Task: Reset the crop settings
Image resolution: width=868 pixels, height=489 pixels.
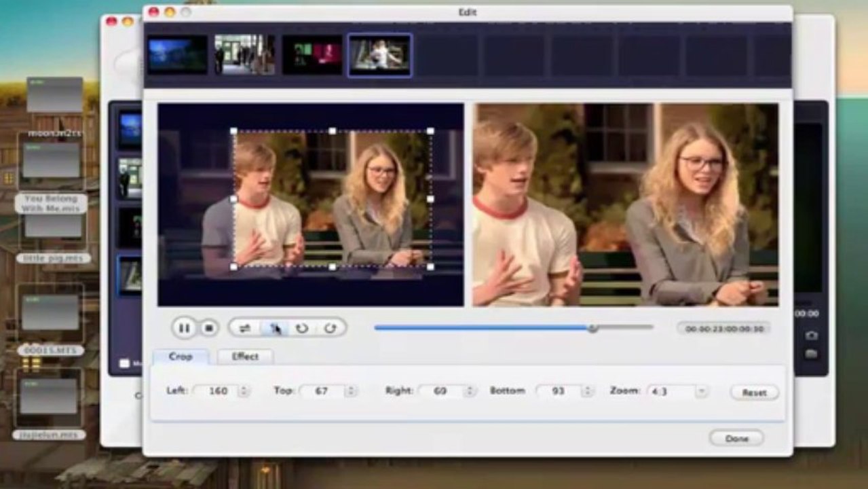Action: tap(754, 393)
